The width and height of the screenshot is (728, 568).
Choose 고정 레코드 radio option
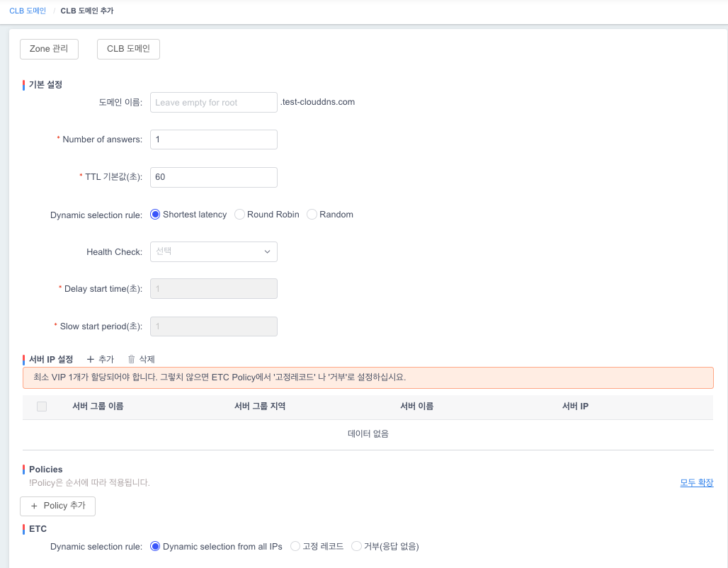point(295,546)
